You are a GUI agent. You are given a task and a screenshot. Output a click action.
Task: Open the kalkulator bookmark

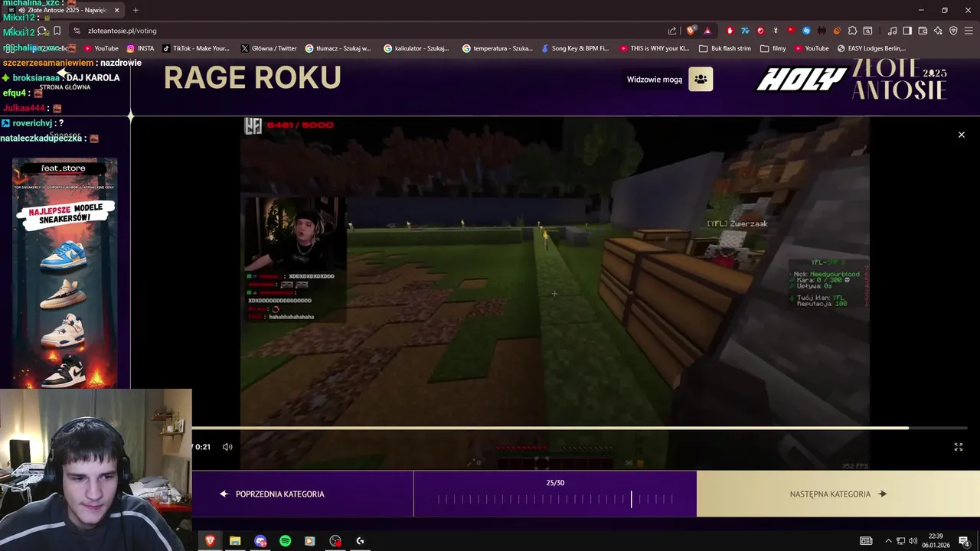point(416,48)
